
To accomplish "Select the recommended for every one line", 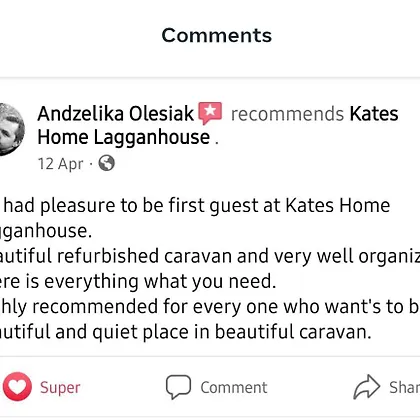I will point(210,307).
